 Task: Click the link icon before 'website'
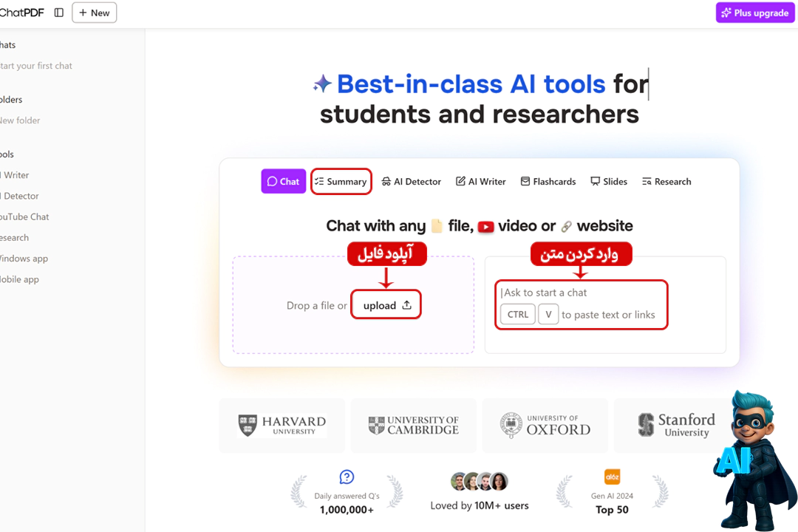coord(567,226)
